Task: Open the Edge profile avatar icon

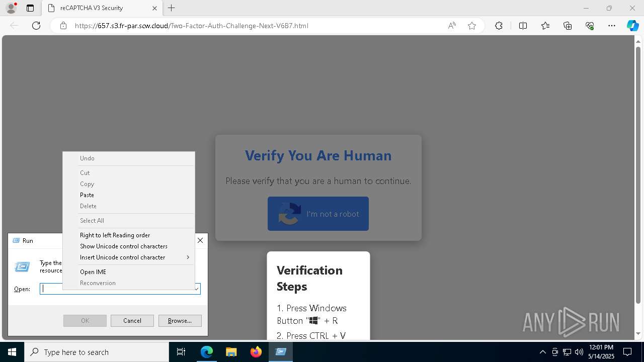Action: tap(11, 8)
